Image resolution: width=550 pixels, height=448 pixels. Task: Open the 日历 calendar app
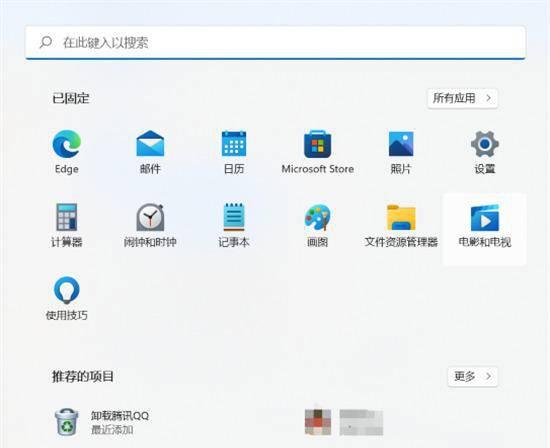pyautogui.click(x=234, y=152)
